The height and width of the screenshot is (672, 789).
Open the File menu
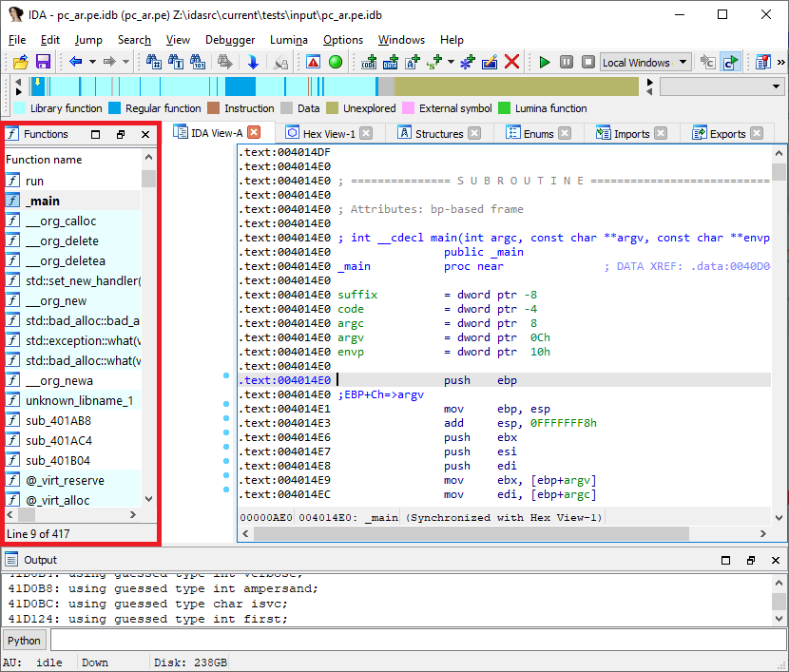tap(17, 40)
